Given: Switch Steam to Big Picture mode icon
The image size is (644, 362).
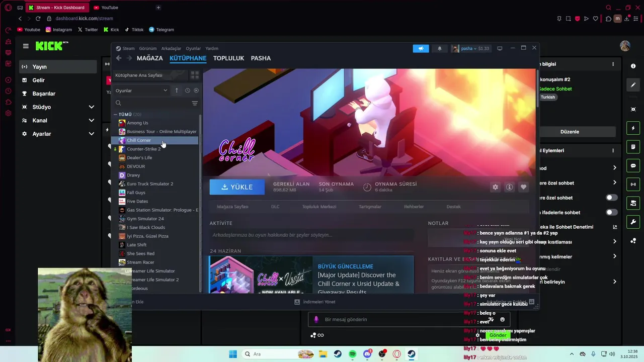Looking at the screenshot, I should (500, 48).
